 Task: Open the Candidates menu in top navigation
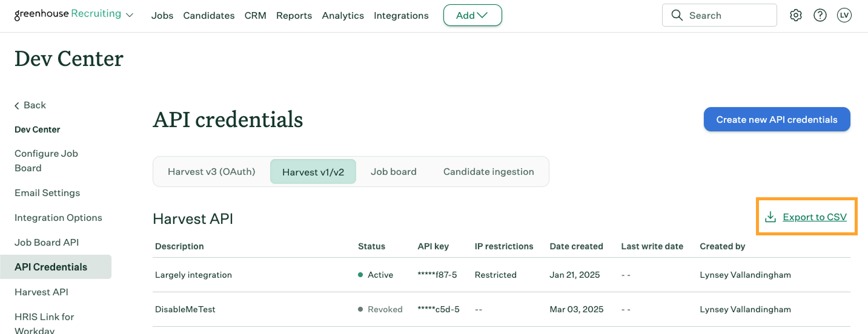[x=209, y=16]
